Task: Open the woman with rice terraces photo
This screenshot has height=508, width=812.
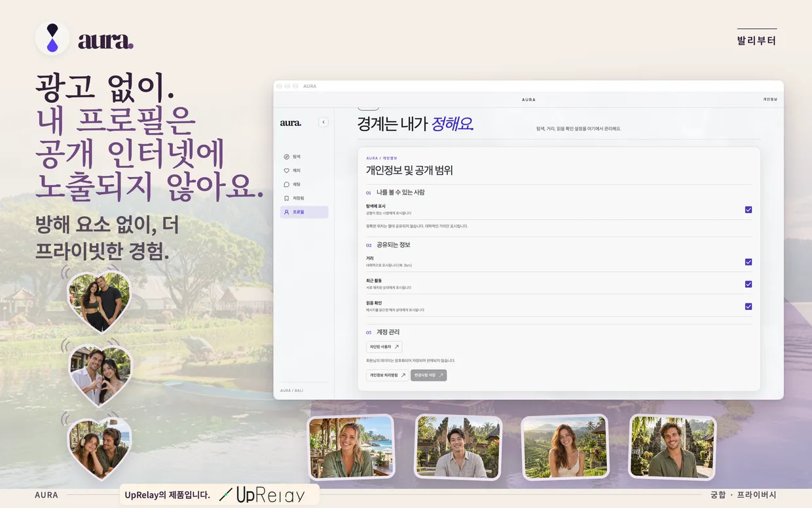Action: [x=565, y=447]
